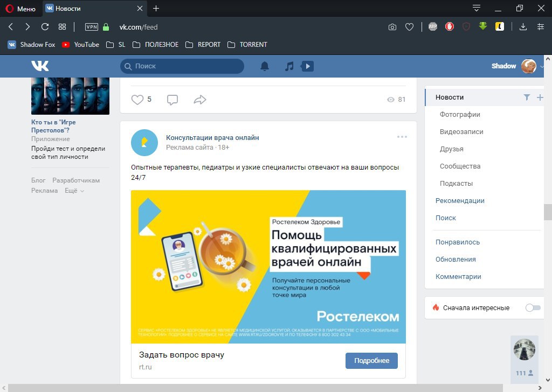Screen dimensions: 552x392
Task: Open the tab menu icon in title bar
Action: pos(477,8)
